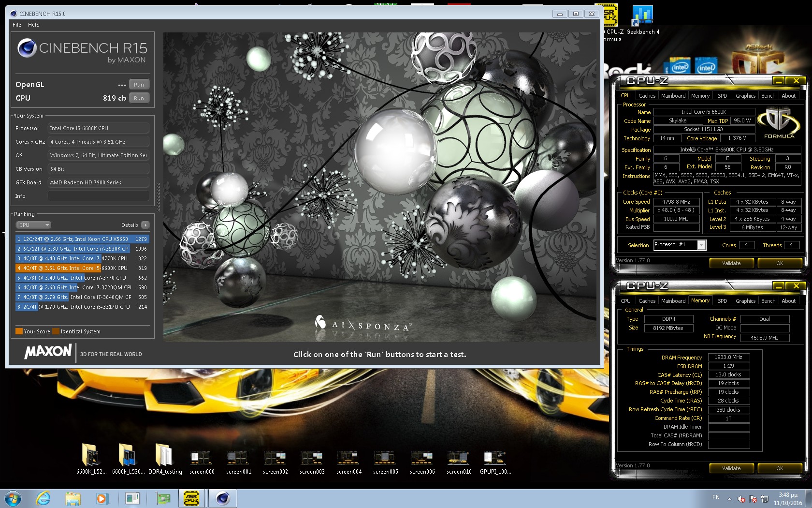Open the DDR4_testing desktop folder

165,459
